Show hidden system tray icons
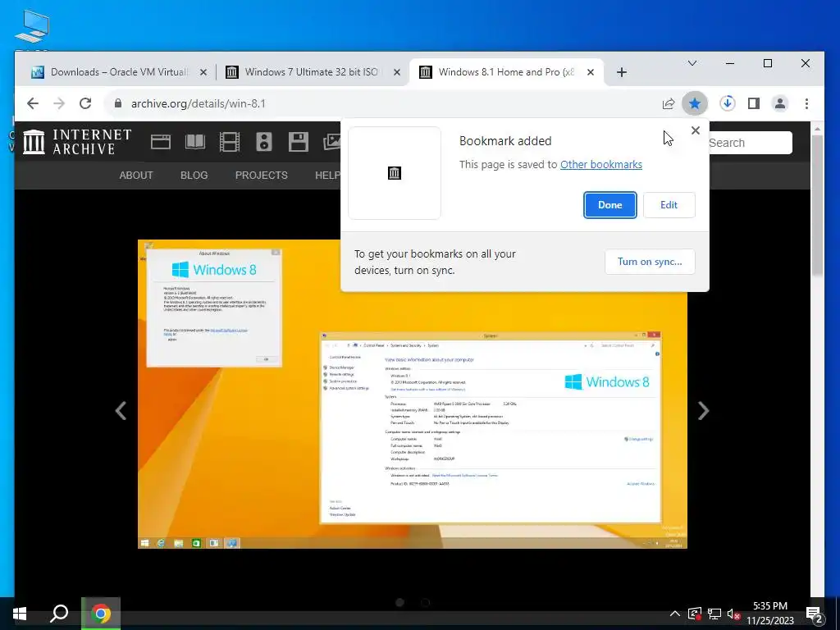 pyautogui.click(x=675, y=614)
